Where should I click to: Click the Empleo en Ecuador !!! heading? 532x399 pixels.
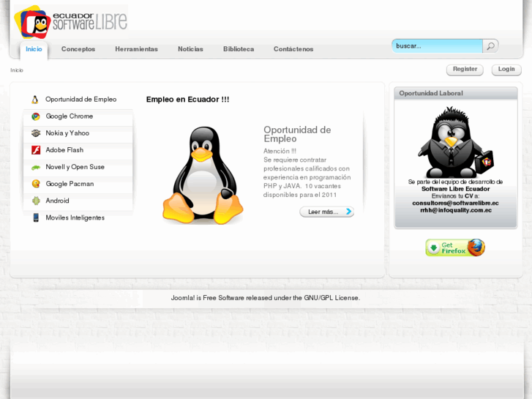[187, 100]
